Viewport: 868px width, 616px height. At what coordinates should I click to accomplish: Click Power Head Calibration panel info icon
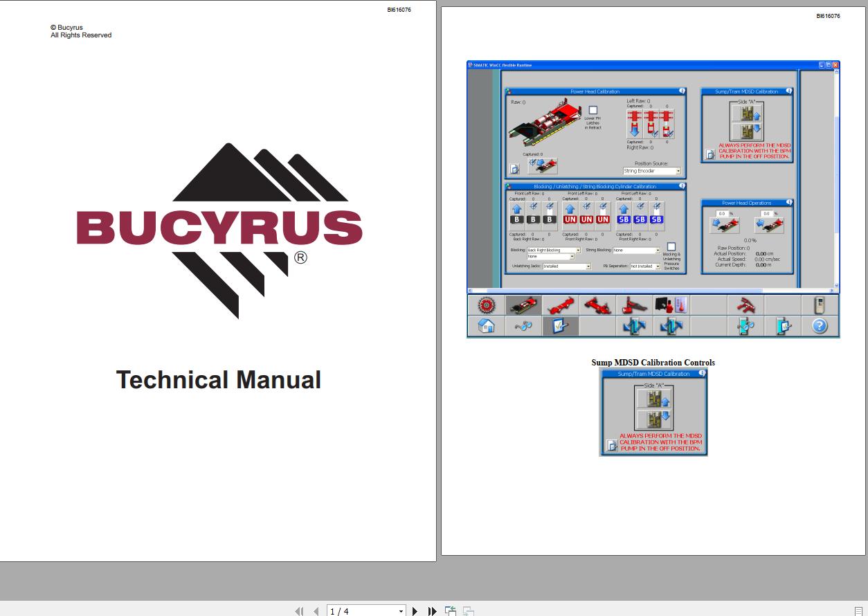[682, 91]
